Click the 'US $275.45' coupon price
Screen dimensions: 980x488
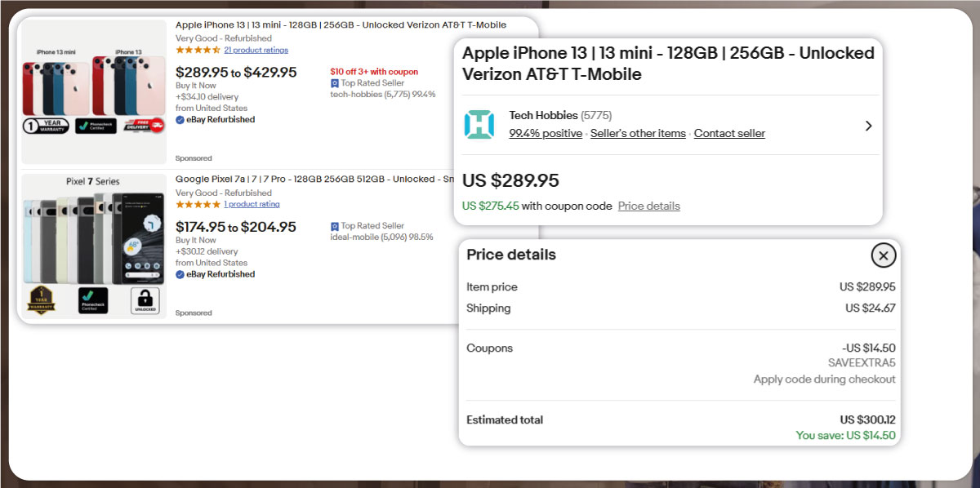pyautogui.click(x=490, y=206)
